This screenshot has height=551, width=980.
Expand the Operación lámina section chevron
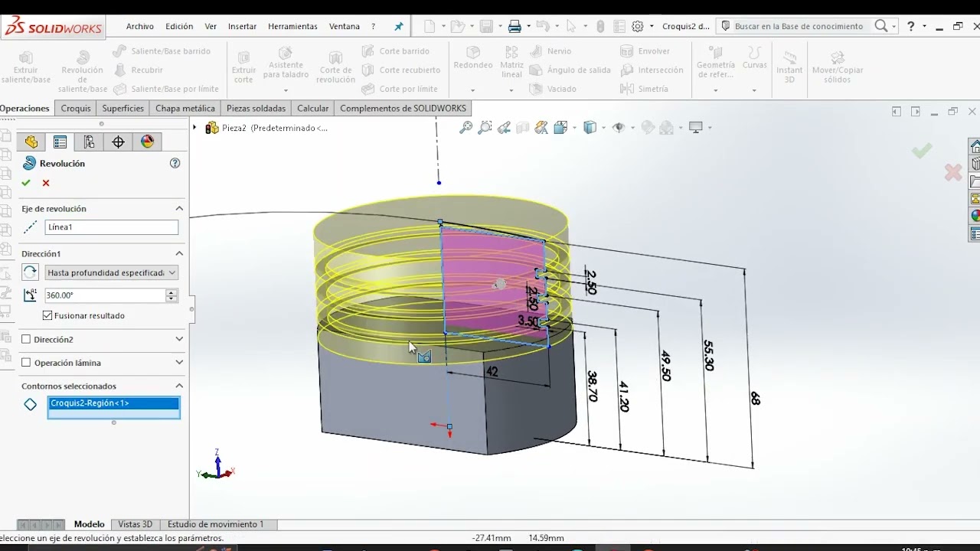click(x=179, y=363)
